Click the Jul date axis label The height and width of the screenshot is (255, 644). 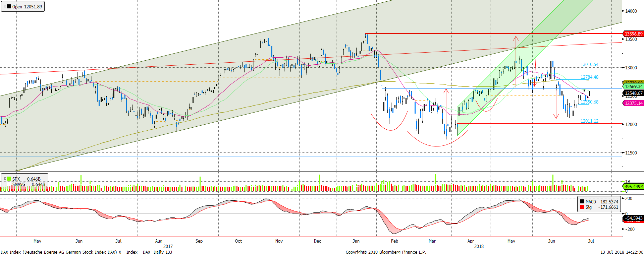click(591, 241)
